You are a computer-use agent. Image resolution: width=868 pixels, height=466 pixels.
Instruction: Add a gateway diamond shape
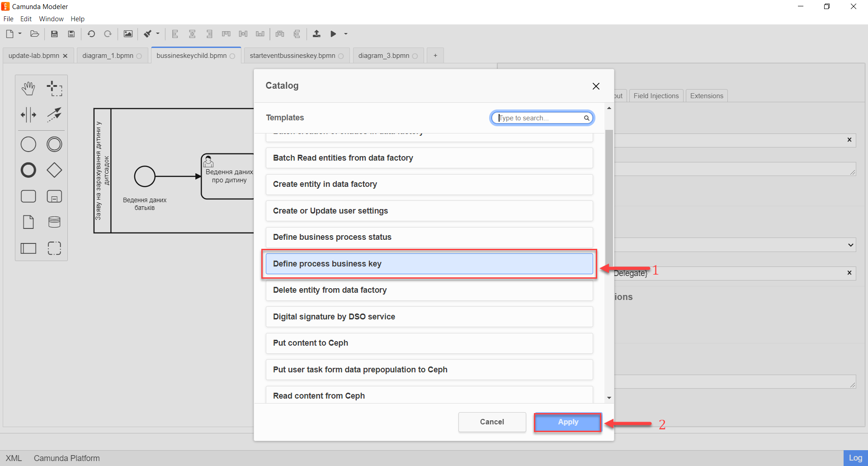pyautogui.click(x=54, y=170)
